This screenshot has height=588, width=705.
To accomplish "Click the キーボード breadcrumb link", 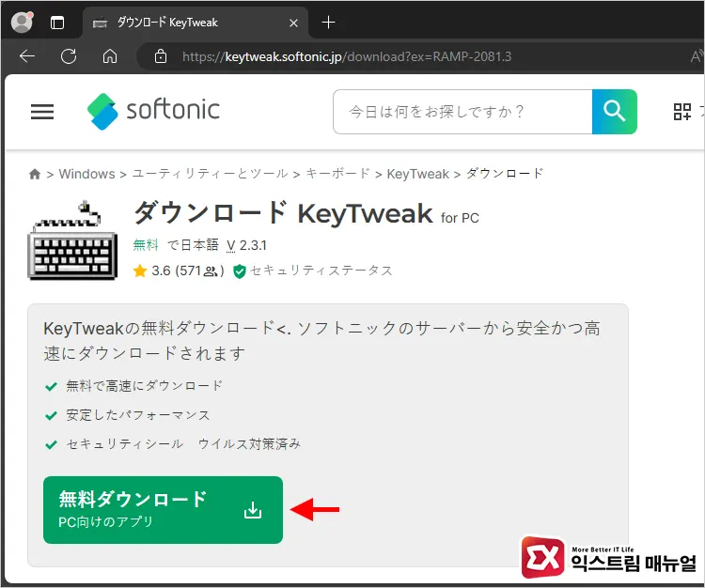I will pyautogui.click(x=337, y=174).
